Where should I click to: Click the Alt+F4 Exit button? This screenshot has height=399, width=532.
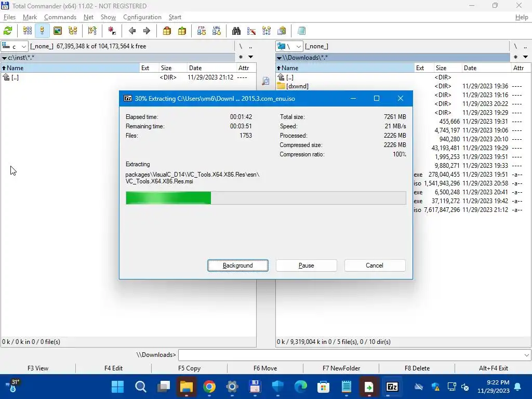tap(494, 368)
